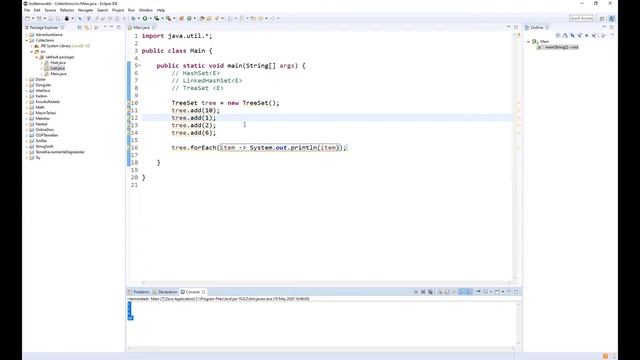
Task: Expand the JRE System Library node
Action: click(32, 46)
